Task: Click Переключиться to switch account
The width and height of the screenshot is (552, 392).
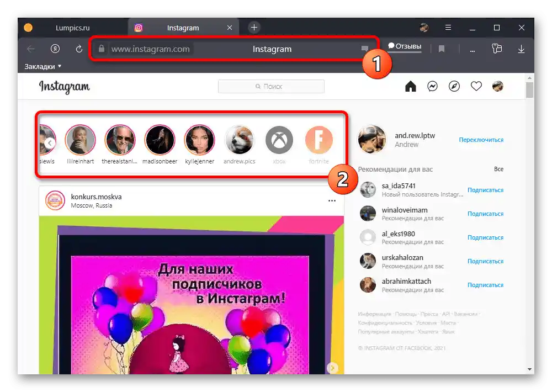Action: (x=481, y=140)
